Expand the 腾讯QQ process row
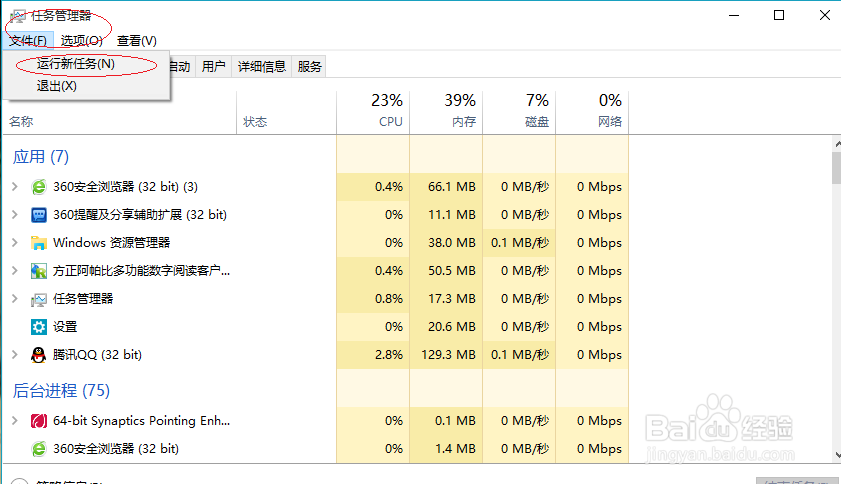The width and height of the screenshot is (841, 484). point(14,355)
